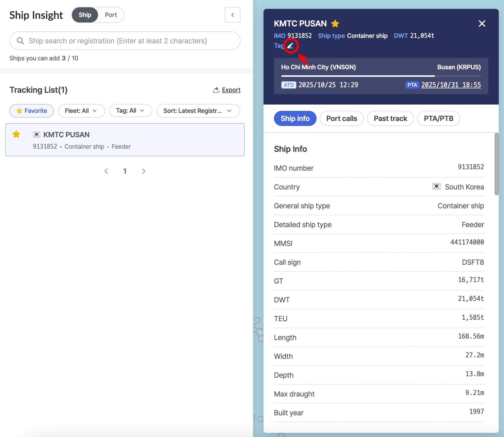Click the South Korea flag in the tracking list row
504x437 pixels.
36,135
